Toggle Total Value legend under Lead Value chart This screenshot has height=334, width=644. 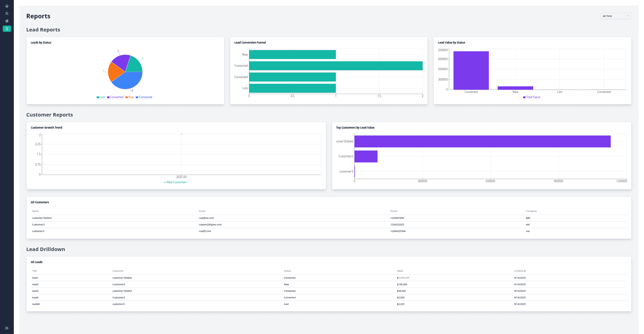click(x=531, y=97)
